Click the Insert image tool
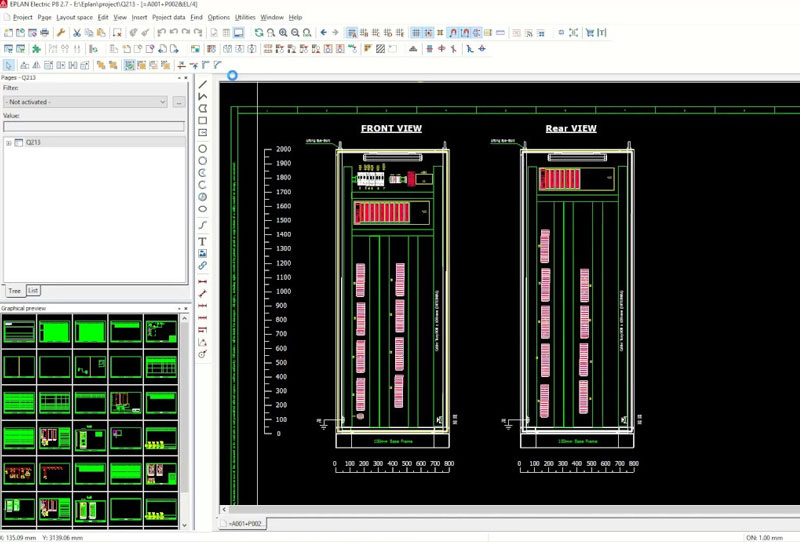 click(x=203, y=254)
